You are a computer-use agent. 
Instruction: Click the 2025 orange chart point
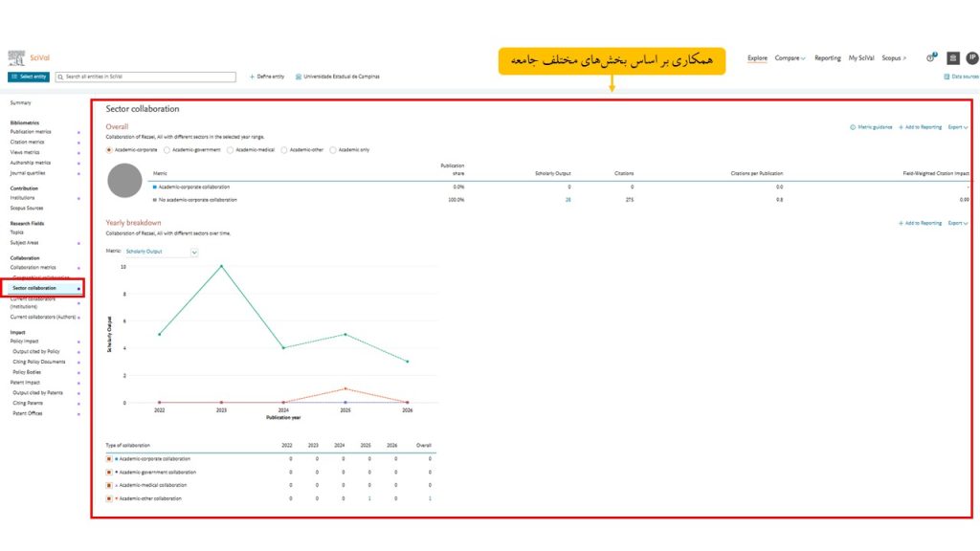[345, 389]
